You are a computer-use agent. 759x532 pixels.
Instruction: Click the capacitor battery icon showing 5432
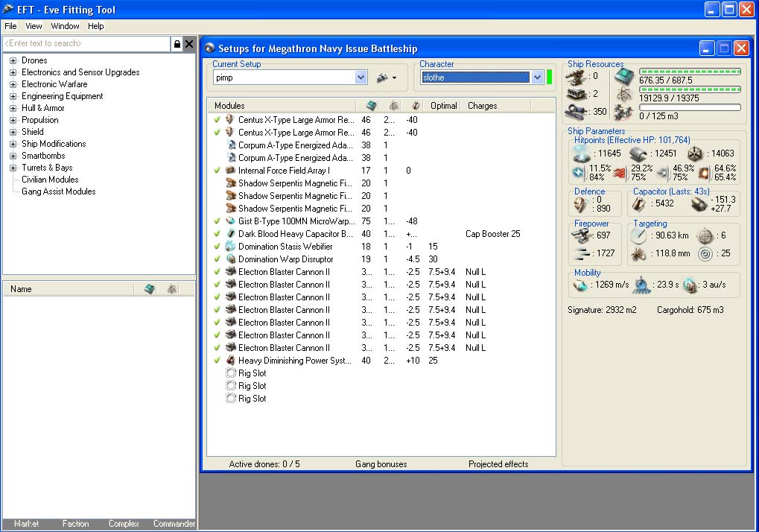click(638, 204)
